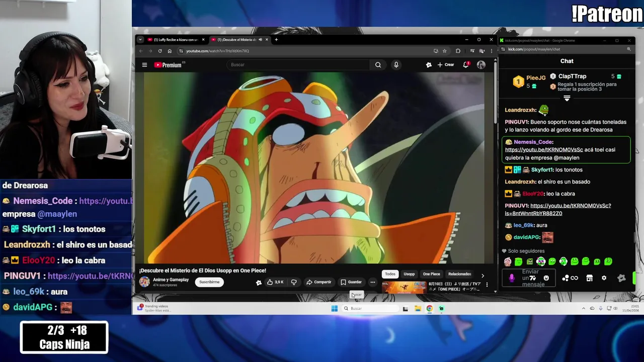644x362 pixels.
Task: Open the Kick shop storefront icon
Action: [x=589, y=278]
